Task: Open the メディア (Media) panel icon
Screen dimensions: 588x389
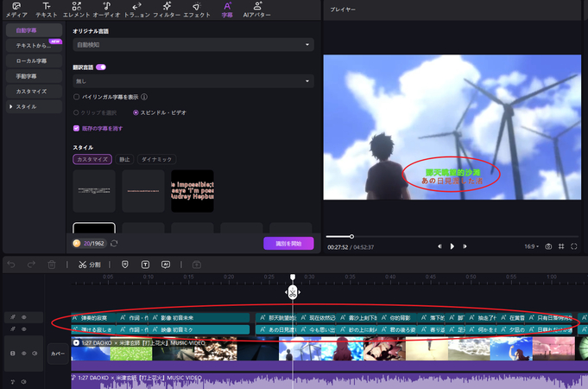Action: tap(16, 10)
